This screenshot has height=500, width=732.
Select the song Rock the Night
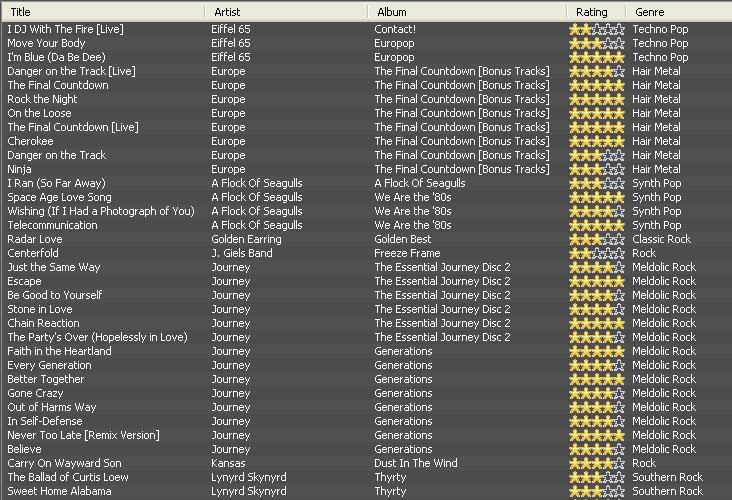[42, 99]
